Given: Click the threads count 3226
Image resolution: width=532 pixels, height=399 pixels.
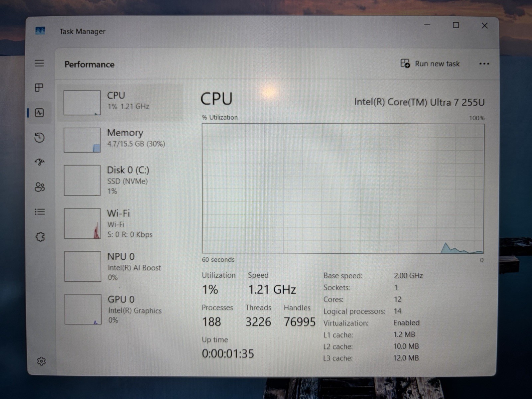Looking at the screenshot, I should [x=258, y=322].
